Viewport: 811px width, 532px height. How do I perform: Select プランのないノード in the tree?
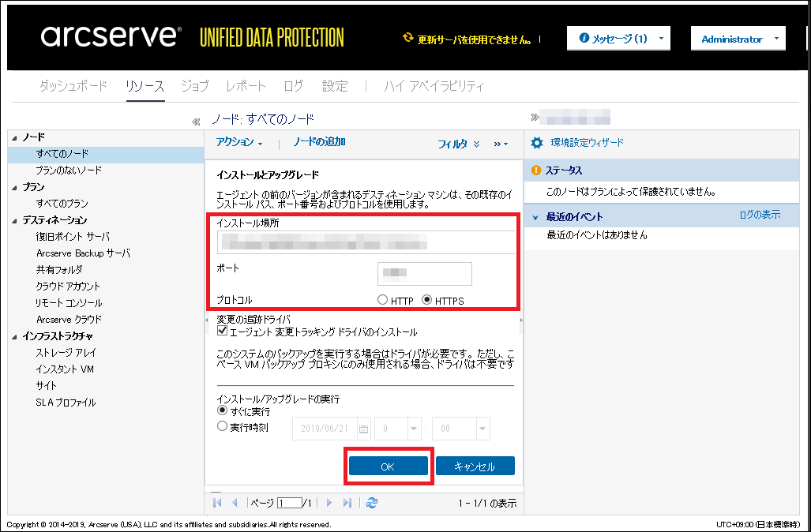pyautogui.click(x=69, y=170)
